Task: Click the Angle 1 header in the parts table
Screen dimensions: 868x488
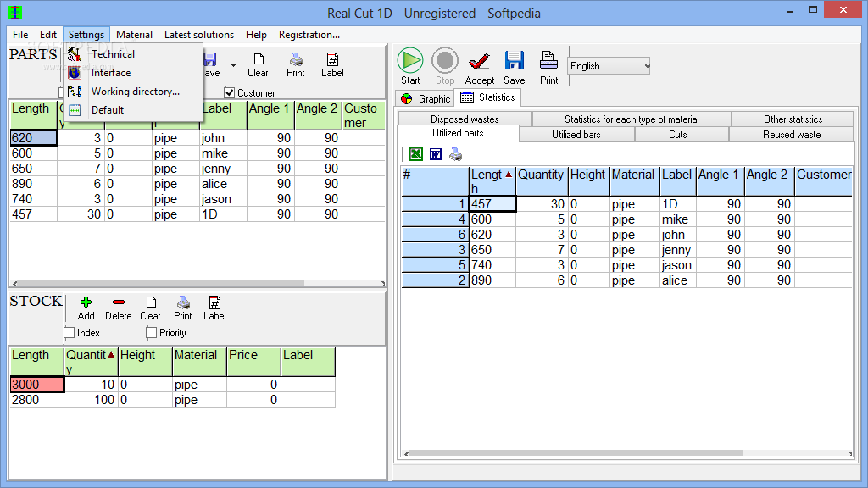Action: pyautogui.click(x=270, y=115)
